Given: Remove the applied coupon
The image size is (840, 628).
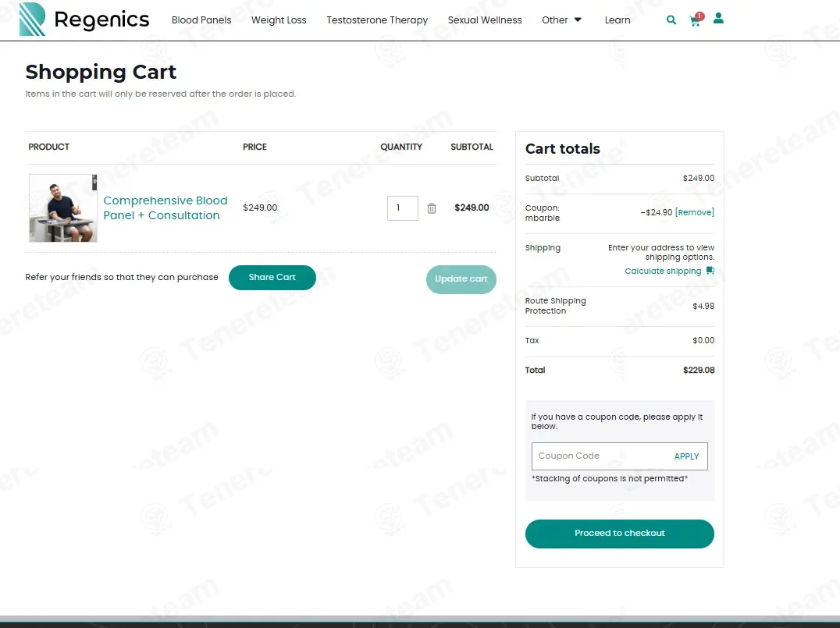Looking at the screenshot, I should point(694,212).
